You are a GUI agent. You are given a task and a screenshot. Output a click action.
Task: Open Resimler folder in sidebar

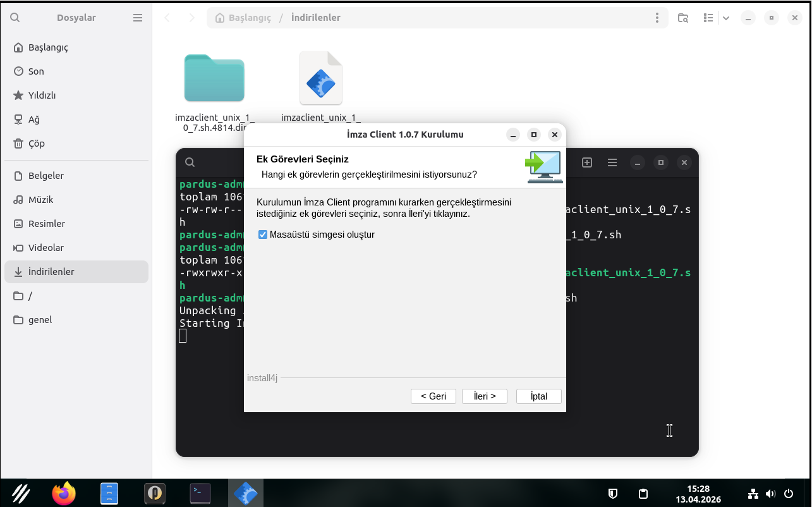(x=76, y=224)
